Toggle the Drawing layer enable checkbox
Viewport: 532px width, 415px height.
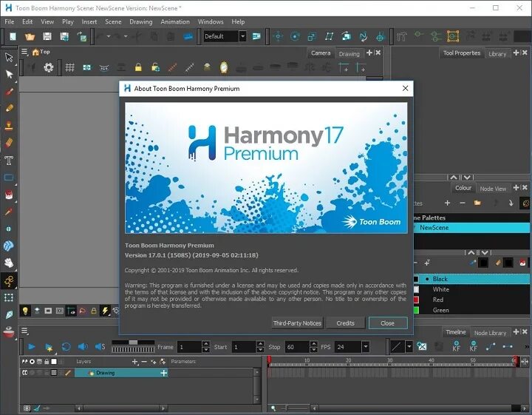click(x=25, y=373)
